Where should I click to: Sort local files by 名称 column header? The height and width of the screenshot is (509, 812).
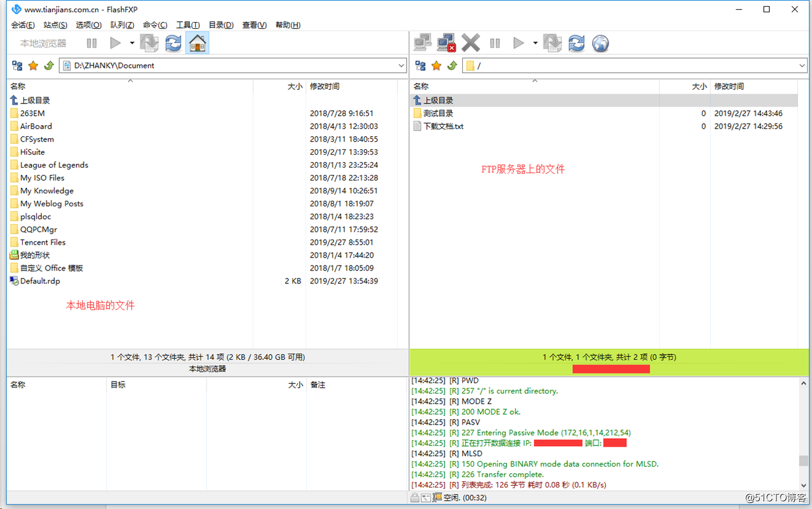click(130, 86)
